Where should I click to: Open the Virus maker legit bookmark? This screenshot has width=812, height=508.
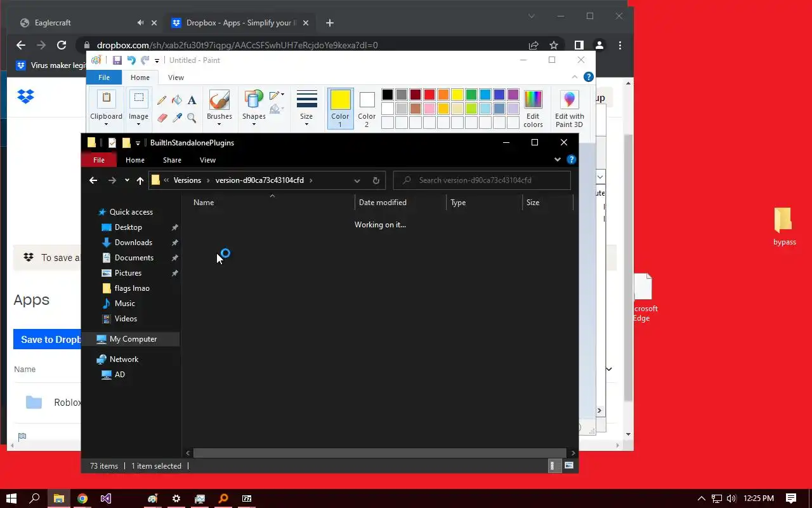point(52,65)
